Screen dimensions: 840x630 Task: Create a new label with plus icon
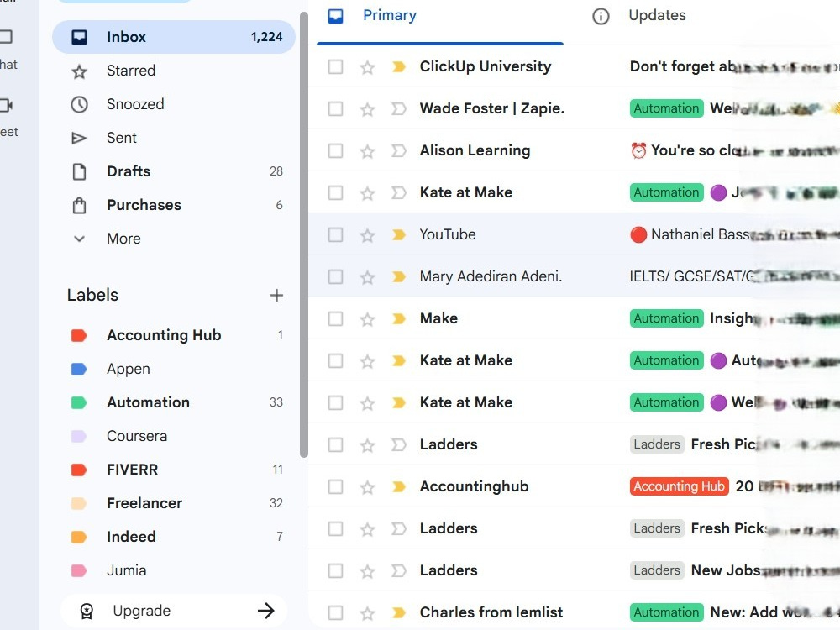click(x=276, y=295)
